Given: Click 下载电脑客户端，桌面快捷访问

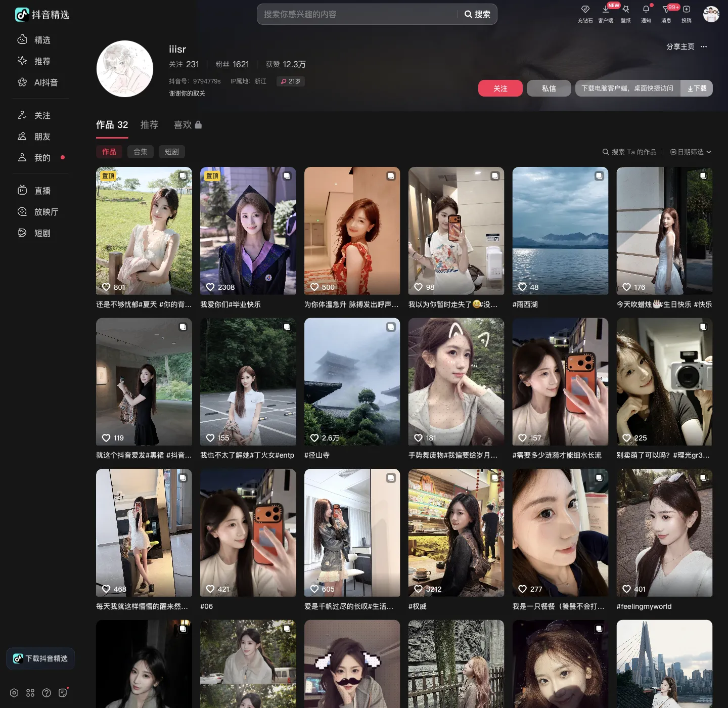Looking at the screenshot, I should tap(627, 88).
